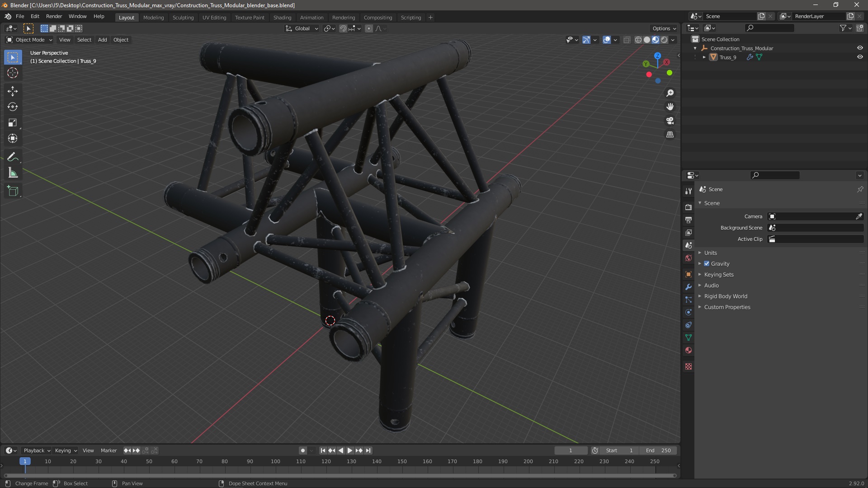Open the Render menu

[54, 16]
